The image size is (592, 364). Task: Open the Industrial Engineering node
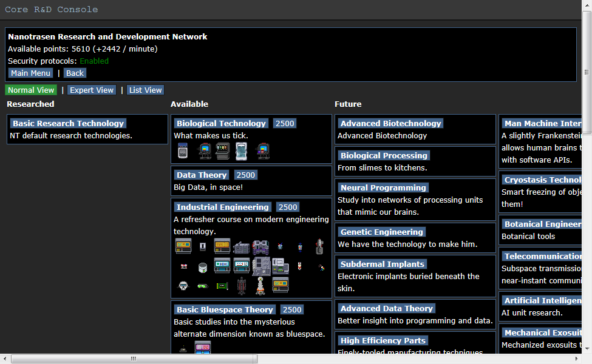[223, 207]
